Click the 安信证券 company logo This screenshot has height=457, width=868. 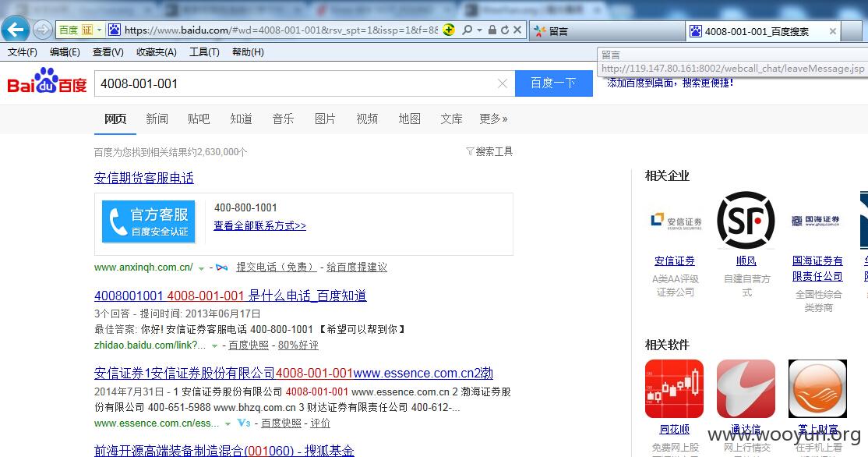(x=676, y=221)
